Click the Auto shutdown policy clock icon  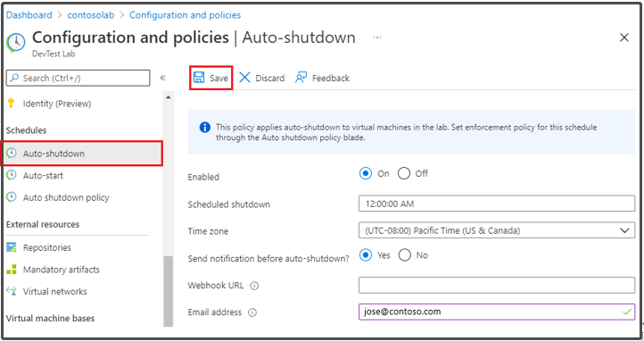pos(12,197)
